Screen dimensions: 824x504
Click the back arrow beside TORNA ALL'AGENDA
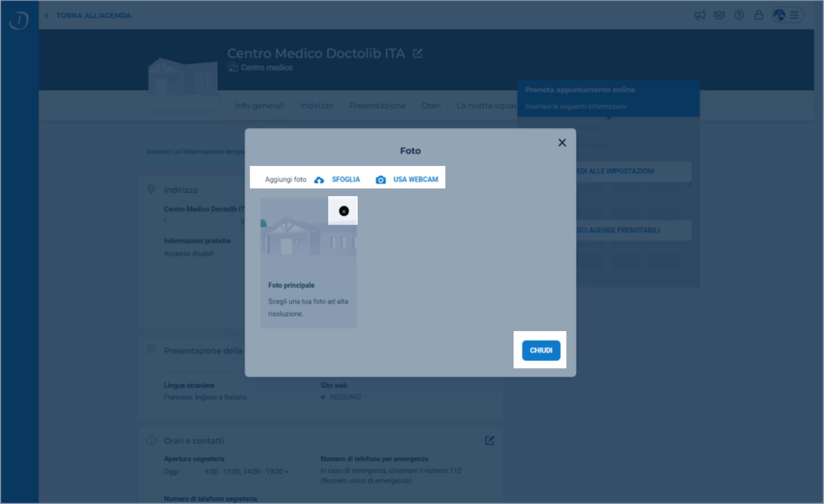click(x=47, y=16)
